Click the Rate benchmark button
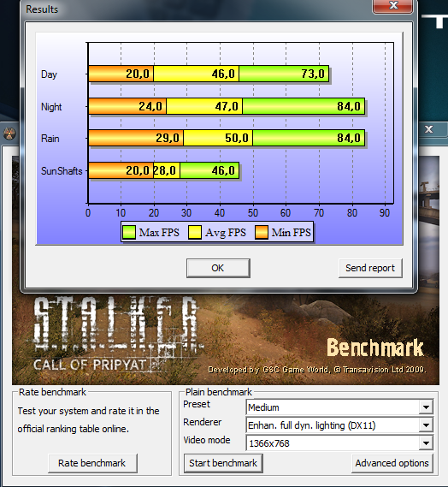Viewport: 448px width, 487px height. click(x=92, y=463)
